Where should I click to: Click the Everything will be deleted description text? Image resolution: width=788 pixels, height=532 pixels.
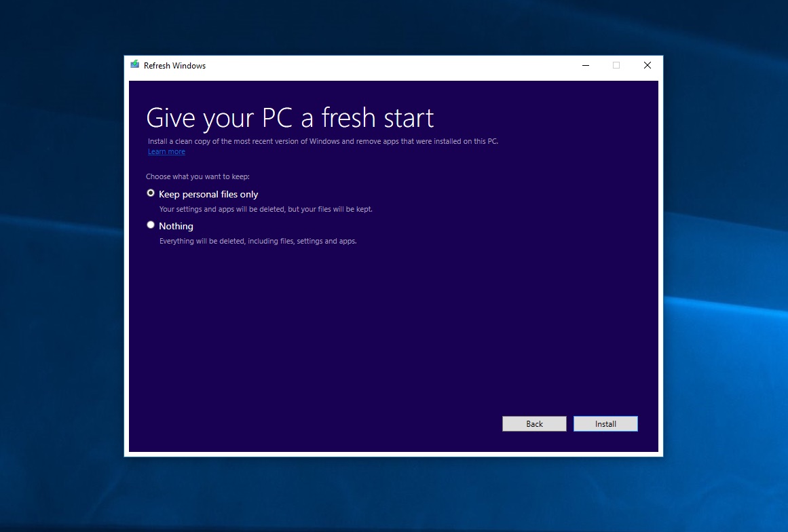[x=258, y=241]
